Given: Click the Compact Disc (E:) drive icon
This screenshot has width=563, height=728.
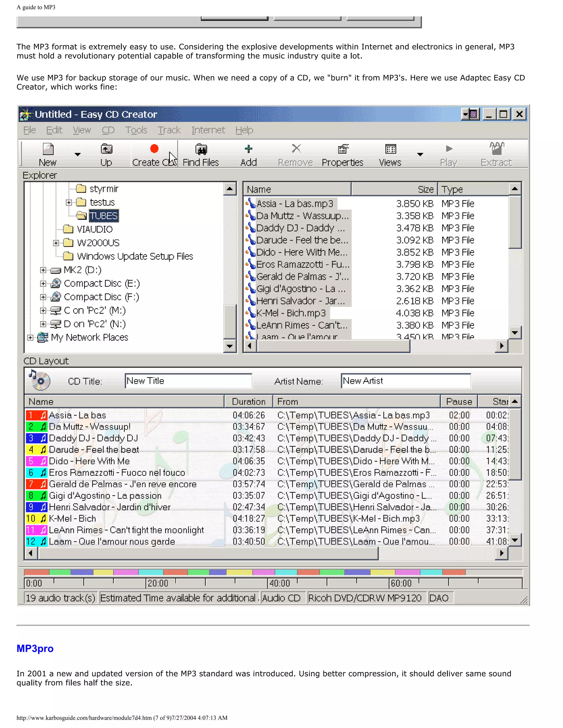Looking at the screenshot, I should [56, 283].
